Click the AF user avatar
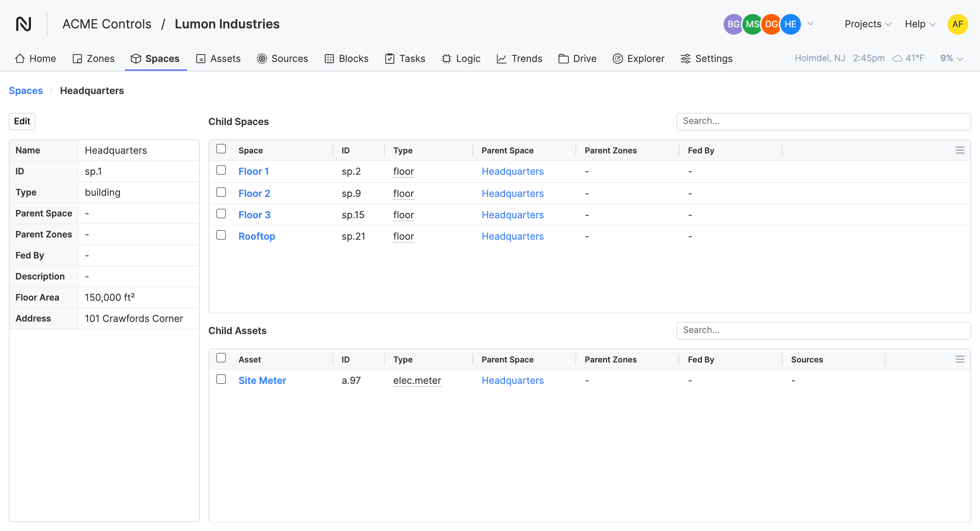The image size is (980, 531). [x=957, y=24]
